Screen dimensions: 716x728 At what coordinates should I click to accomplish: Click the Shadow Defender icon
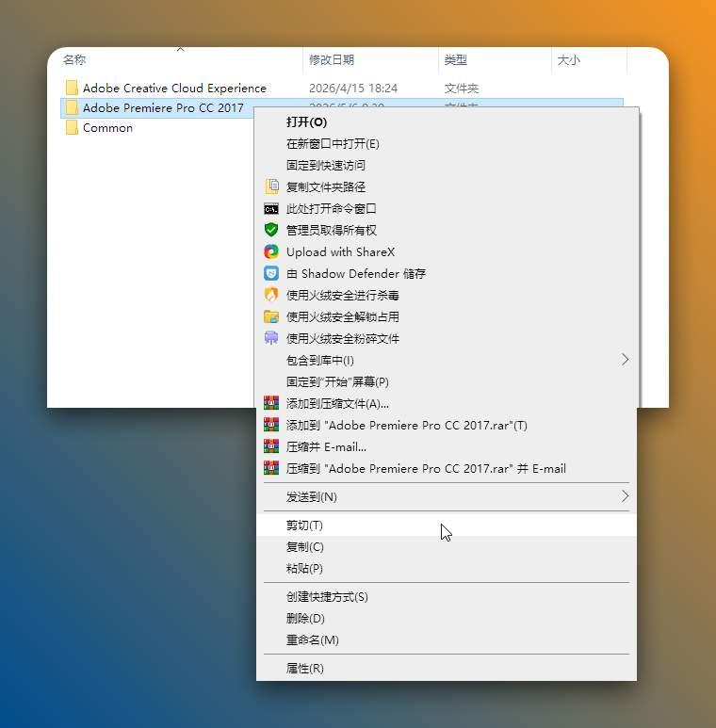tap(271, 273)
